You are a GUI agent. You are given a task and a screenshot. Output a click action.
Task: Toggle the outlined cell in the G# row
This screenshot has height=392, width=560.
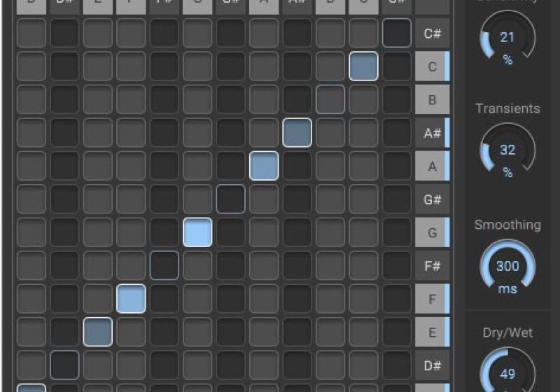point(231,199)
